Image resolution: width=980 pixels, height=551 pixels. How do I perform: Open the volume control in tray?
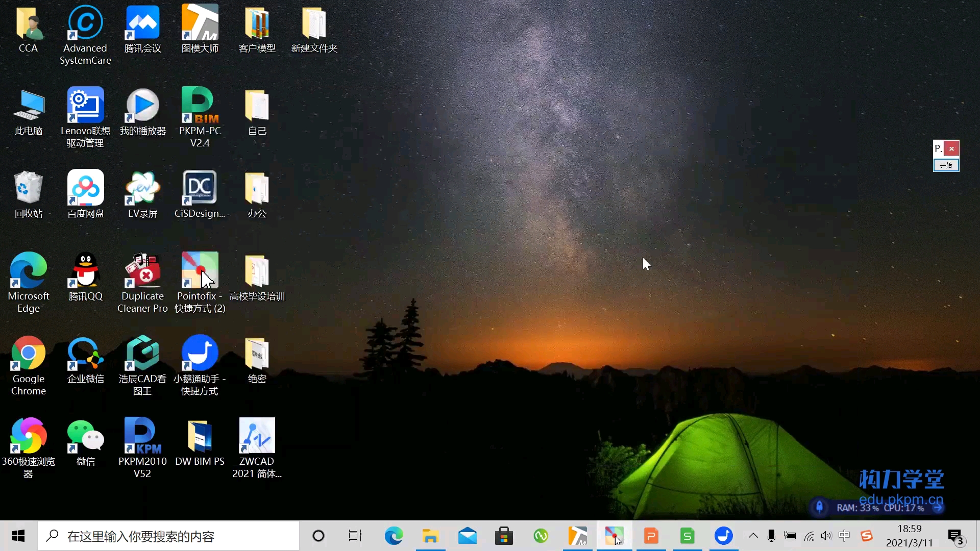[x=826, y=536]
